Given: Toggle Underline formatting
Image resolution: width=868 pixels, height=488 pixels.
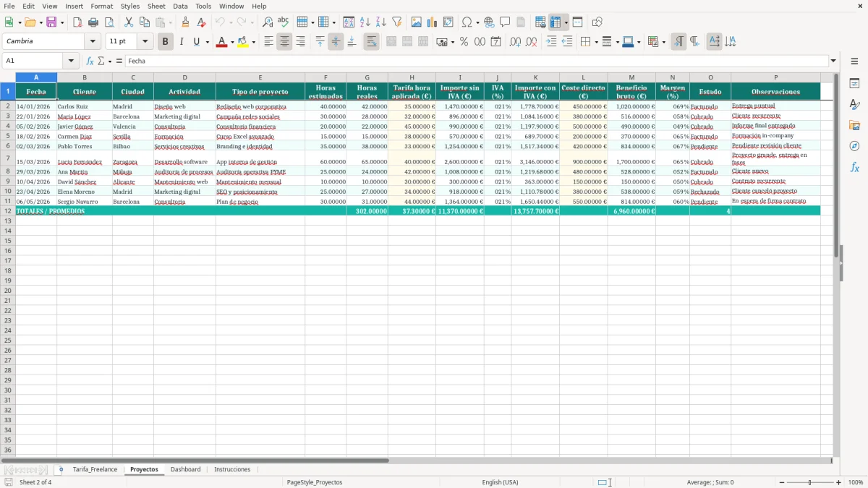Looking at the screenshot, I should click(x=196, y=42).
